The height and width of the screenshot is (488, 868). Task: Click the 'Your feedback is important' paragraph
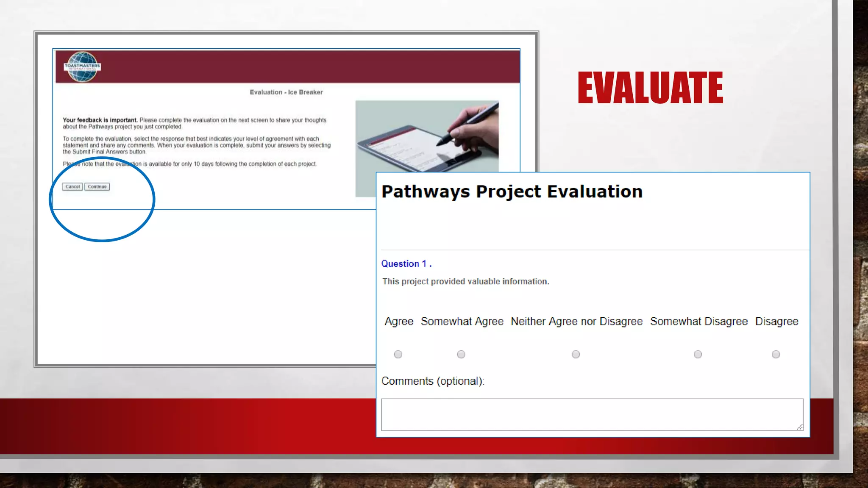pyautogui.click(x=194, y=123)
